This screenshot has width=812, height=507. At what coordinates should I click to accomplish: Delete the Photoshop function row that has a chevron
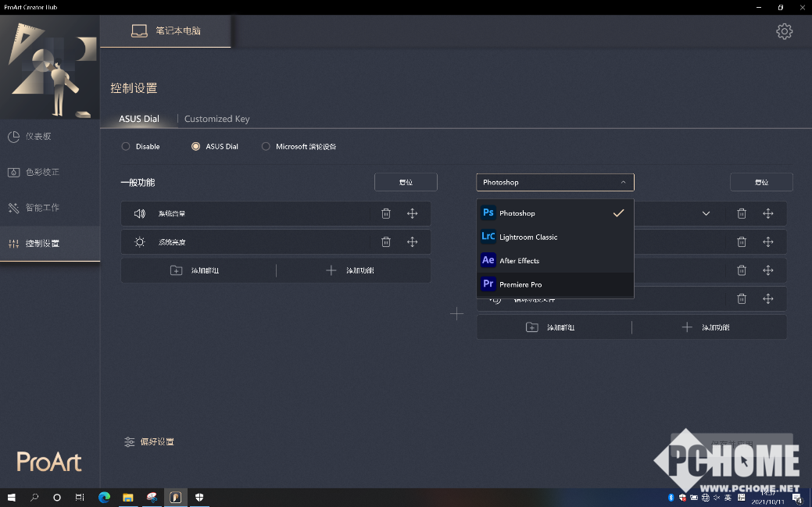(x=742, y=213)
